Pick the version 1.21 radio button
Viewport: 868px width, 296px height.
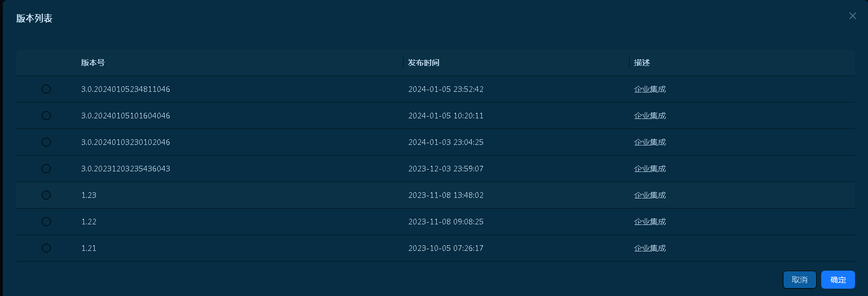(x=46, y=248)
